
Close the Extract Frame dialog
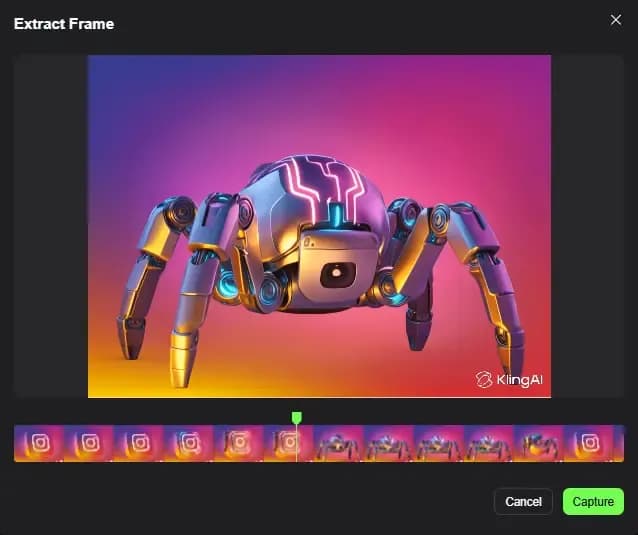coord(616,20)
